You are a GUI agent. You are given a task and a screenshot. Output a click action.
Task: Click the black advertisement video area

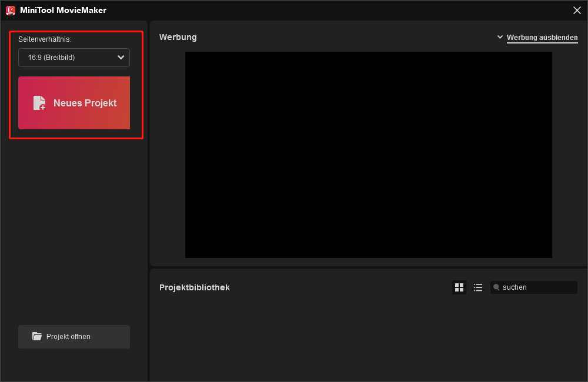click(368, 155)
